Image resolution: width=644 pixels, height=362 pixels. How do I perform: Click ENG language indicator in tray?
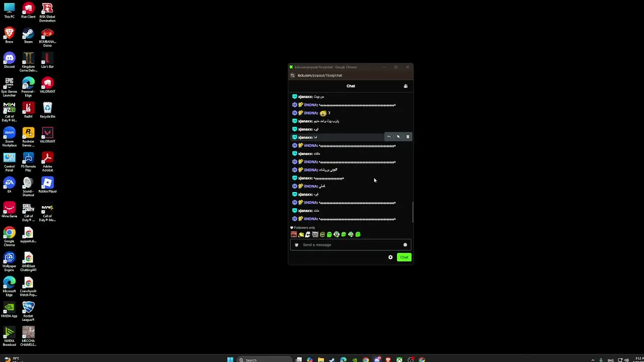point(611,359)
